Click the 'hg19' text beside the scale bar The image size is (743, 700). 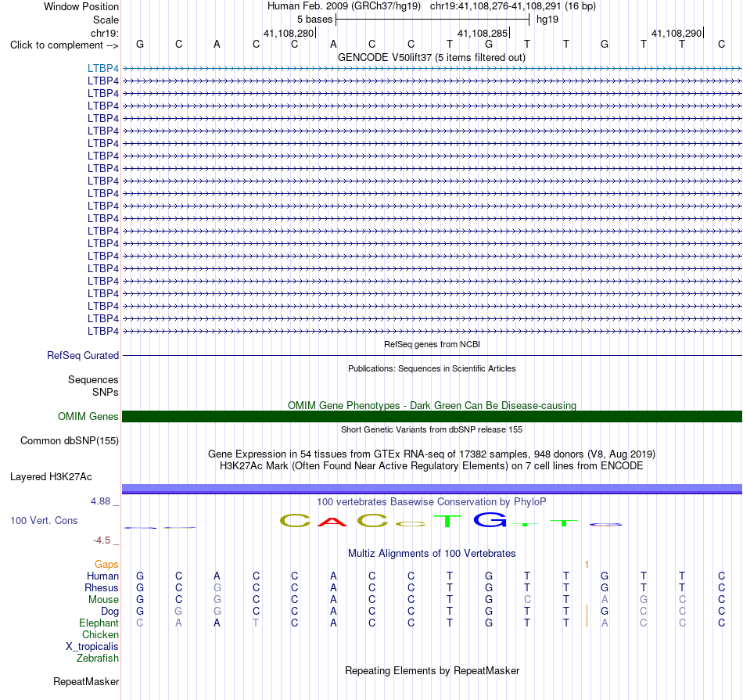click(547, 20)
